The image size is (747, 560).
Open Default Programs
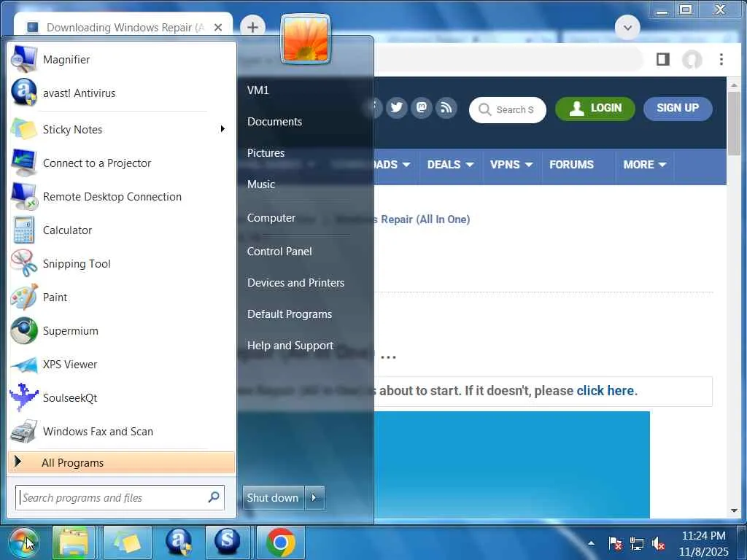pos(289,314)
